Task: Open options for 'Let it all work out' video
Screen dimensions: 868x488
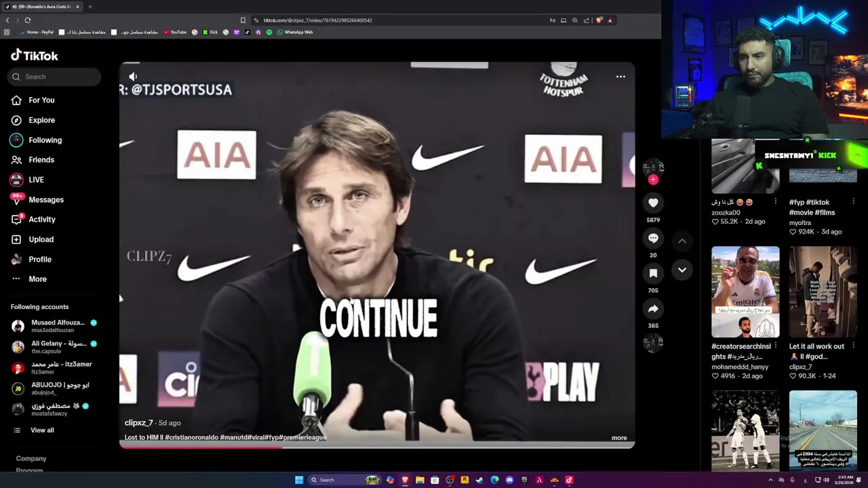Action: point(853,346)
